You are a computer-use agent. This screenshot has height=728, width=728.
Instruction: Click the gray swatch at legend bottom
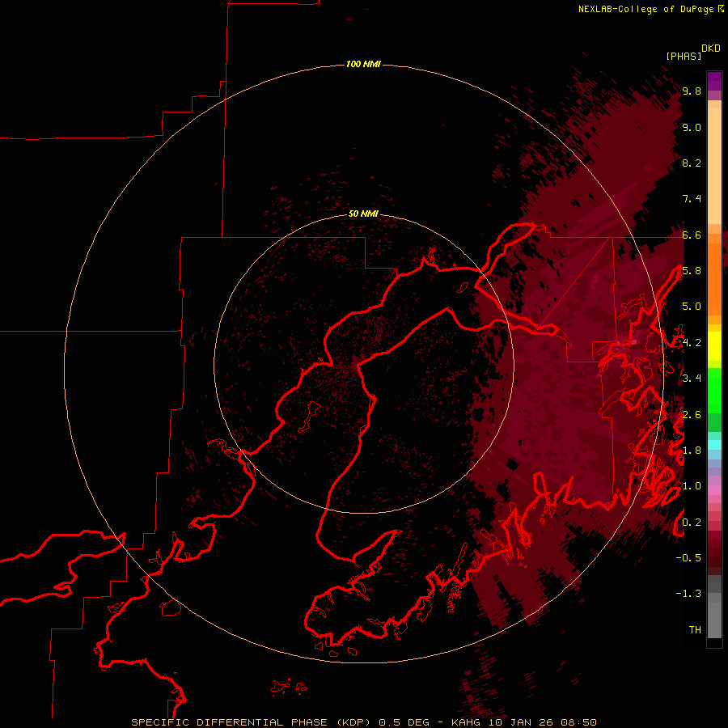tap(714, 620)
